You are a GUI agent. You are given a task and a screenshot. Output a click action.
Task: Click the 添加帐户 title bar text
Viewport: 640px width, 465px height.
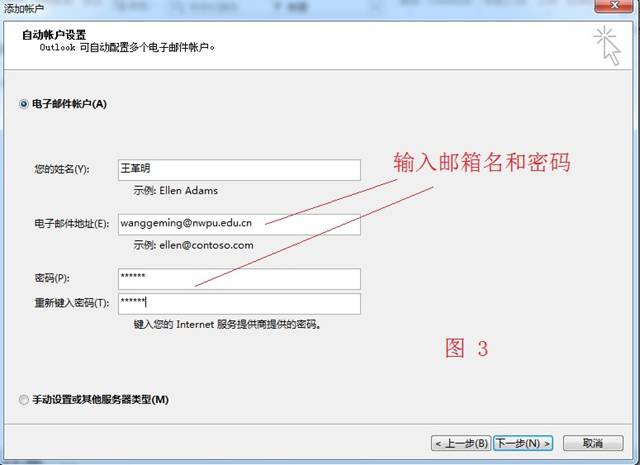click(x=24, y=8)
